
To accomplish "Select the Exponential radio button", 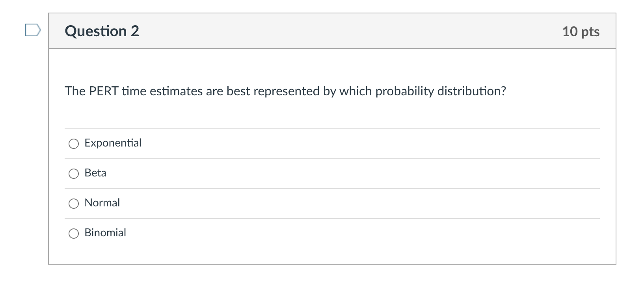I will [74, 144].
